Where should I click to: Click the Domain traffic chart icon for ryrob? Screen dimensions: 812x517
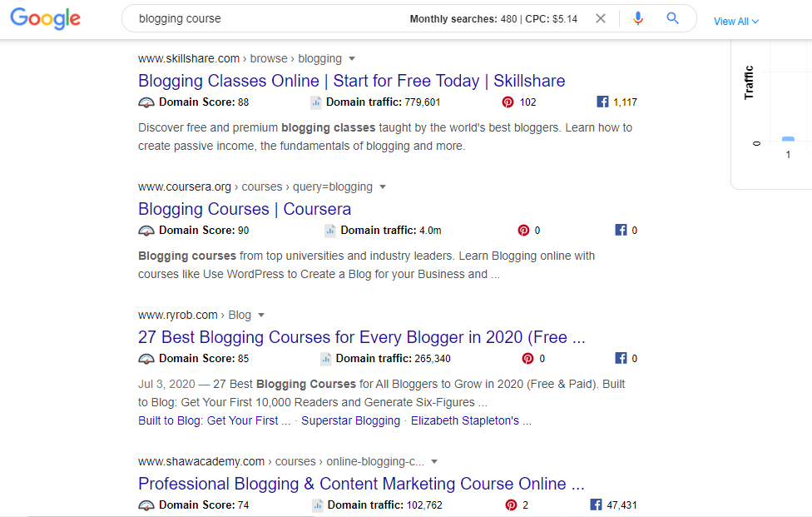pos(326,359)
